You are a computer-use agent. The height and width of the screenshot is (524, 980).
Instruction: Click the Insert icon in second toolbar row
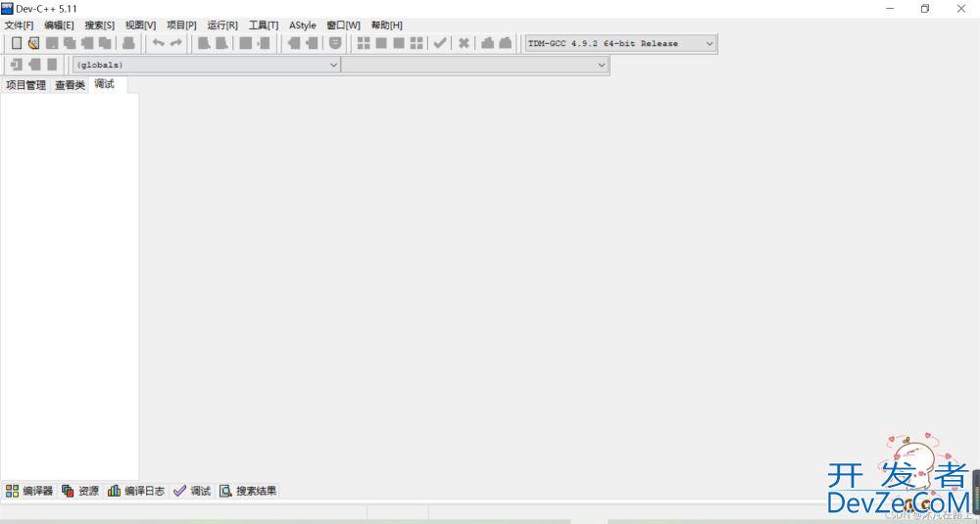click(x=17, y=65)
